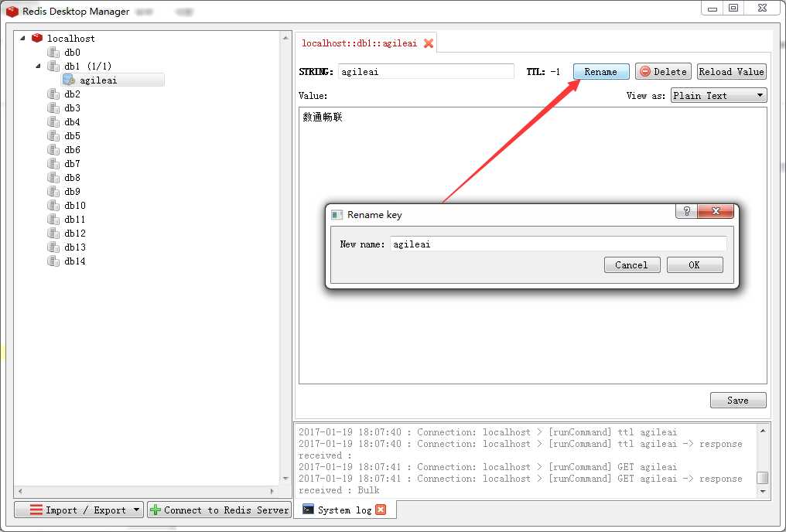Select the agileai key label in tree
Screen dimensions: 786x532
click(x=98, y=80)
